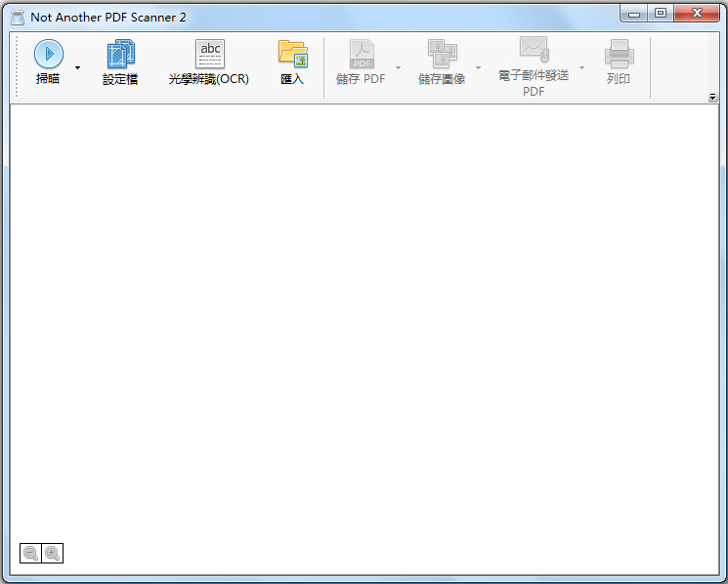Click the 儲存圖像 save images icon
This screenshot has height=584, width=728.
pyautogui.click(x=442, y=54)
